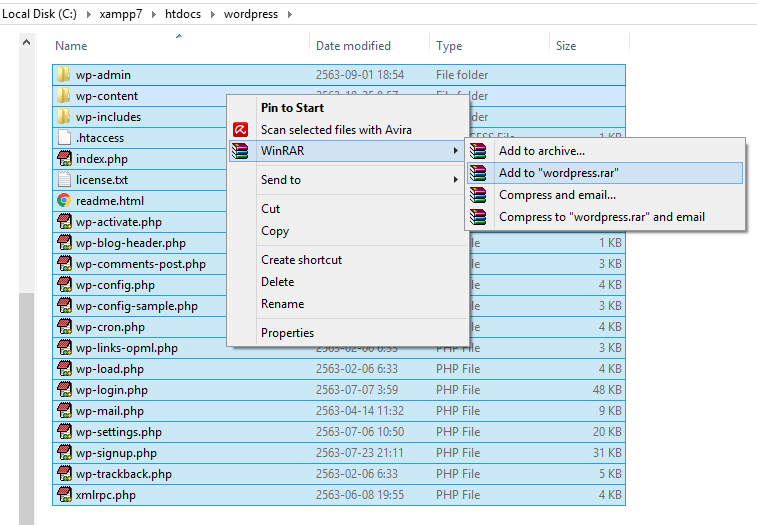Screen dimensions: 757x525
Task: Go to htdocs breadcrumb
Action: [183, 14]
